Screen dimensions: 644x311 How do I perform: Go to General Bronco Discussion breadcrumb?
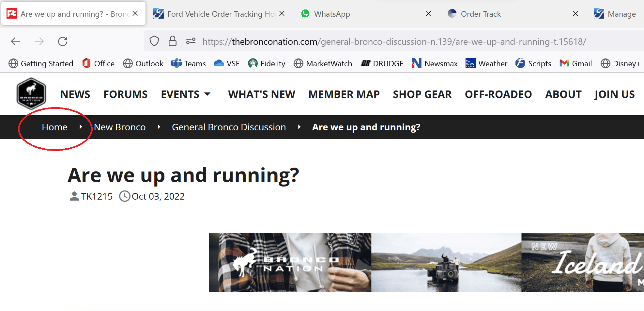pos(229,127)
